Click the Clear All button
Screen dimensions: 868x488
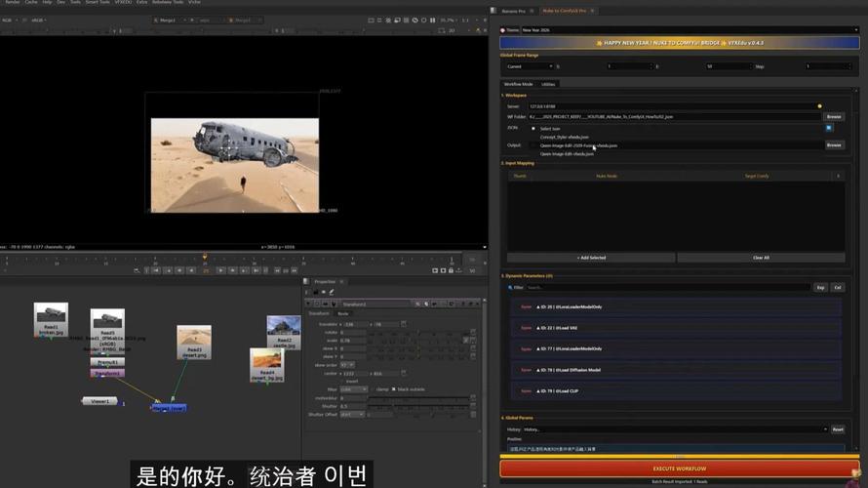(x=761, y=258)
